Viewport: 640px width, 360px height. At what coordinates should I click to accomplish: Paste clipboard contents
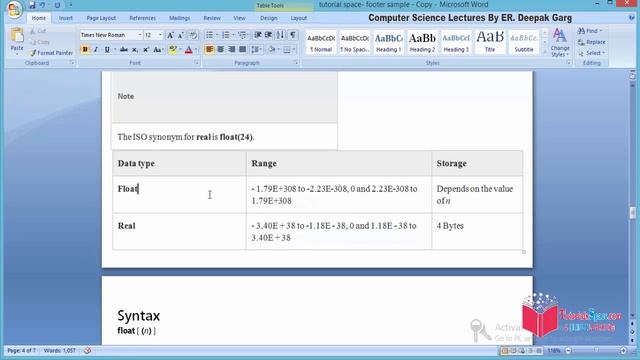(17, 41)
